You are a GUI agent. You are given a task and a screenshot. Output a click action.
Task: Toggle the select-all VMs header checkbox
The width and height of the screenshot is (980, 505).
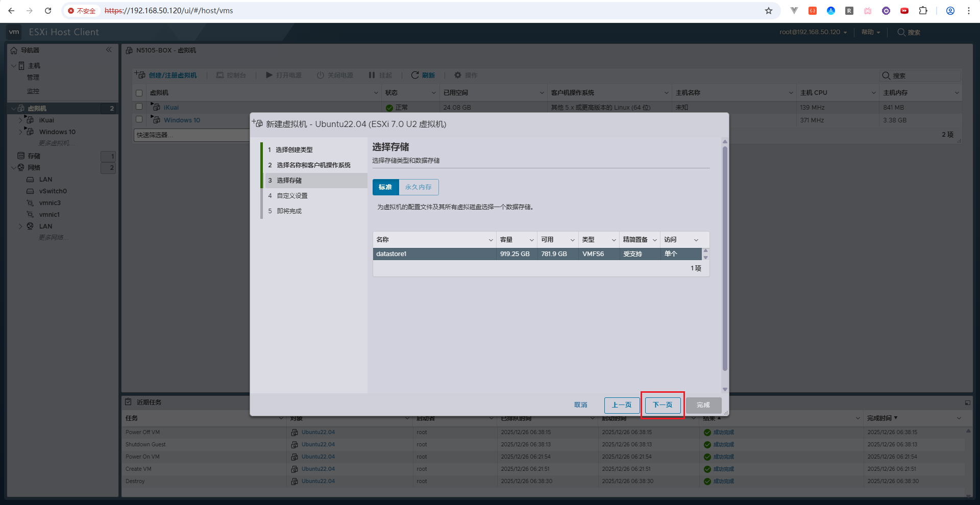[139, 93]
